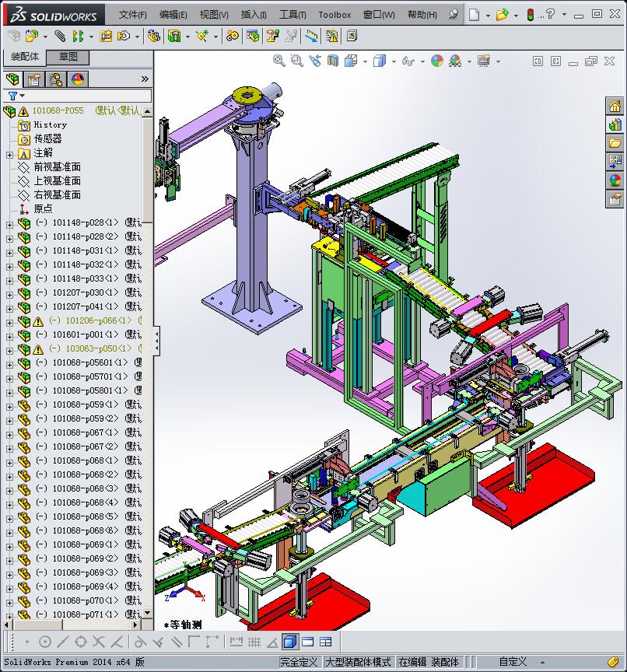Open SolidWorks Resources home icon in task pane
The width and height of the screenshot is (627, 672).
[615, 106]
